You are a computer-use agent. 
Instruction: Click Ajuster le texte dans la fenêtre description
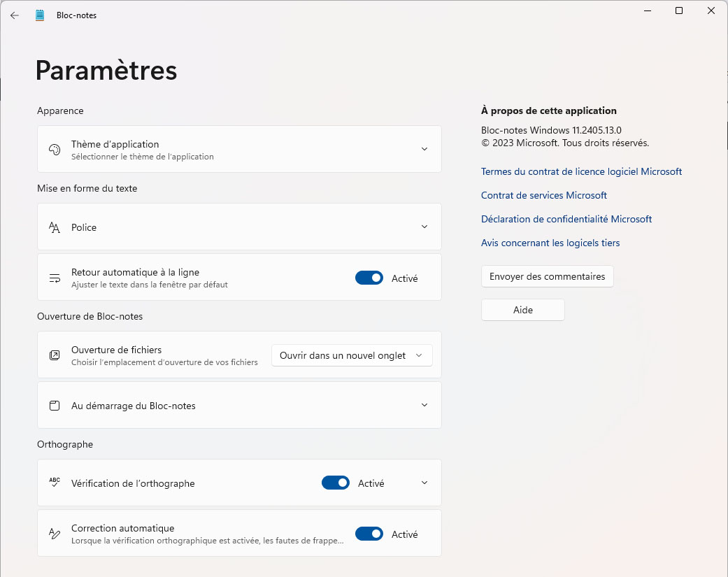tap(150, 285)
